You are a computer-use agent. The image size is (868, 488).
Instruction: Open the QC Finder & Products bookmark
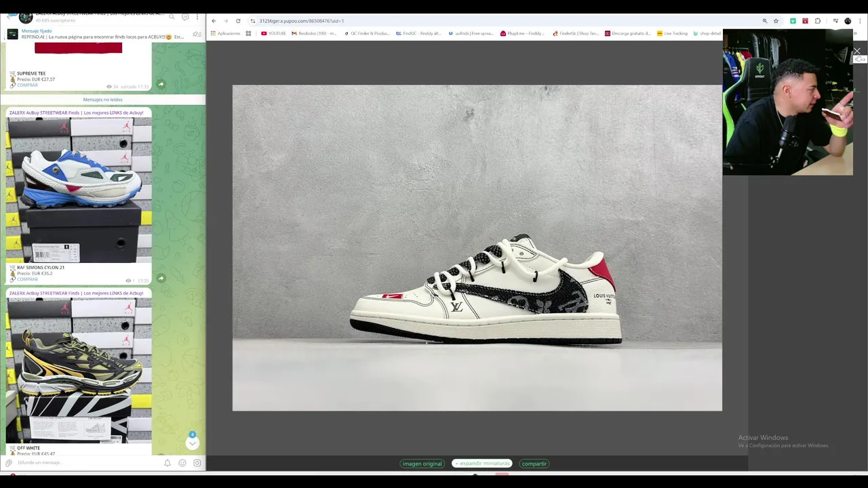coord(367,33)
